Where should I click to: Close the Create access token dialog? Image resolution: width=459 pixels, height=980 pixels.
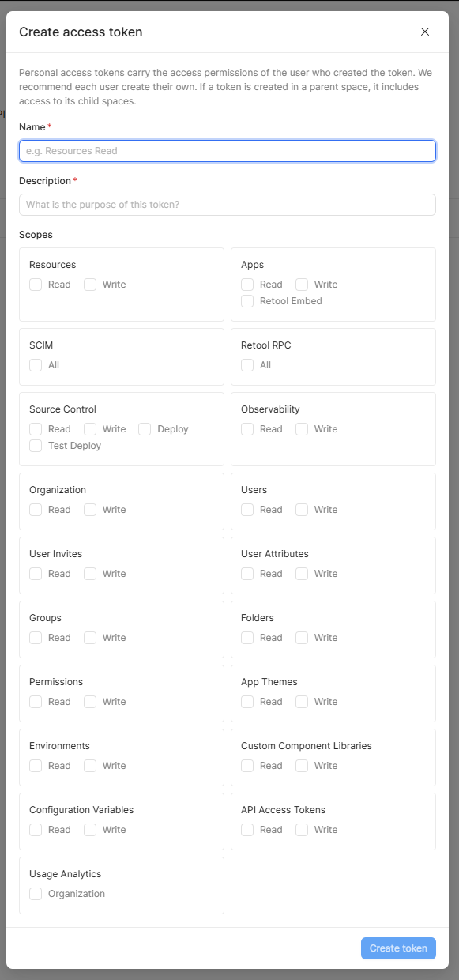[x=425, y=32]
